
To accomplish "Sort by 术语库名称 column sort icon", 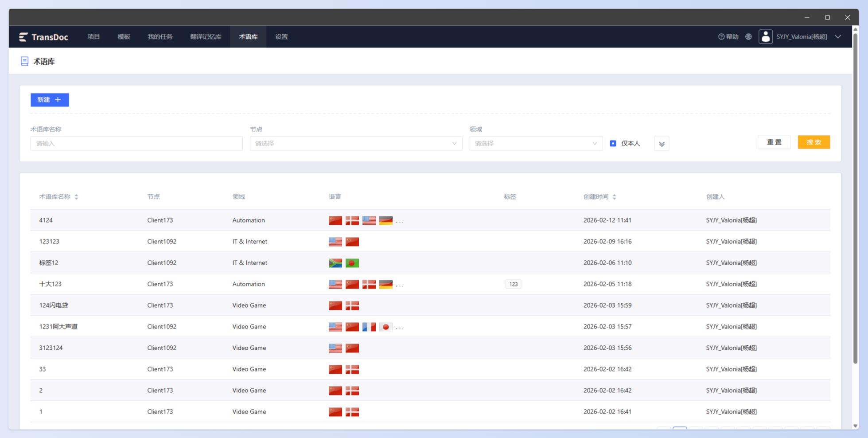I will coord(76,197).
